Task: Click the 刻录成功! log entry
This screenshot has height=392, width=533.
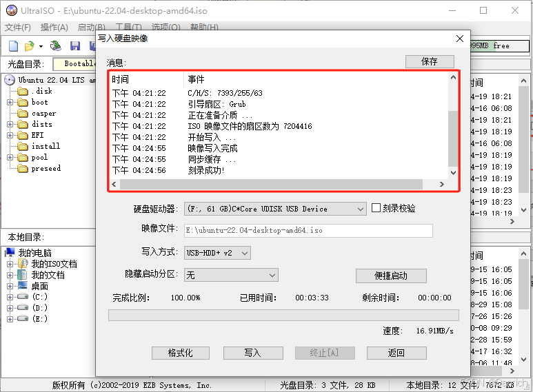Action: click(x=206, y=171)
